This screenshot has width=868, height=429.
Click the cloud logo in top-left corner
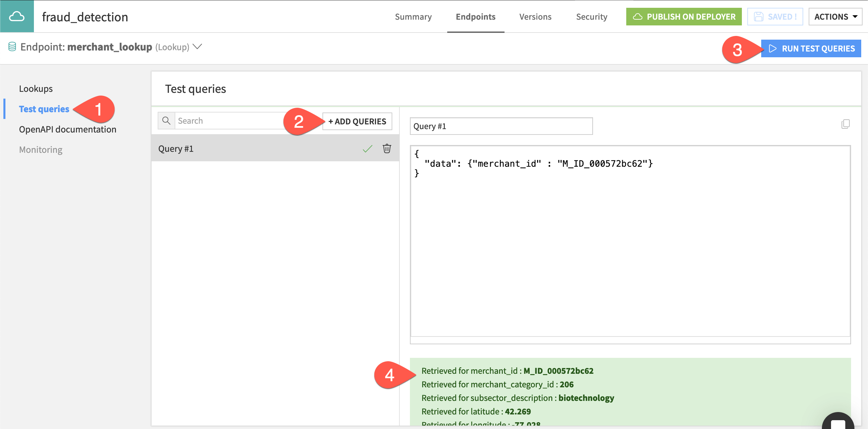tap(16, 16)
